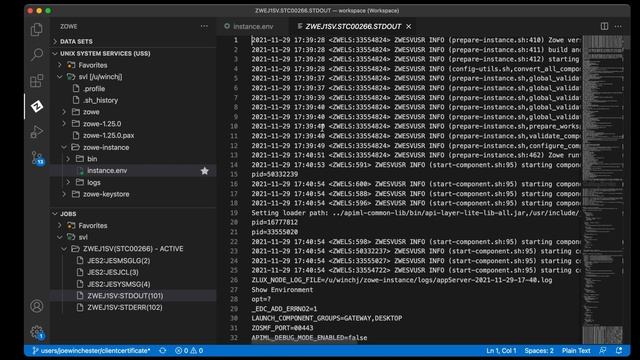Open the Run and Debug view

[x=37, y=132]
